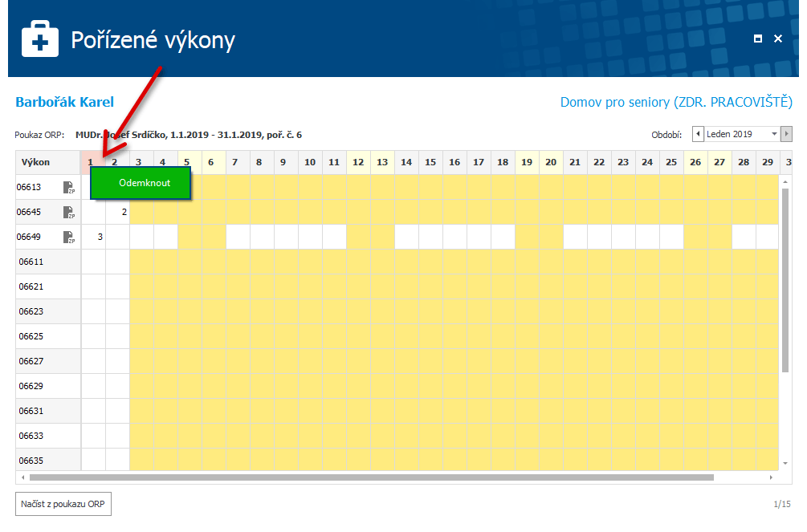This screenshot has height=532, width=807.
Task: Click the vertical scrollbar down arrow
Action: tap(785, 464)
